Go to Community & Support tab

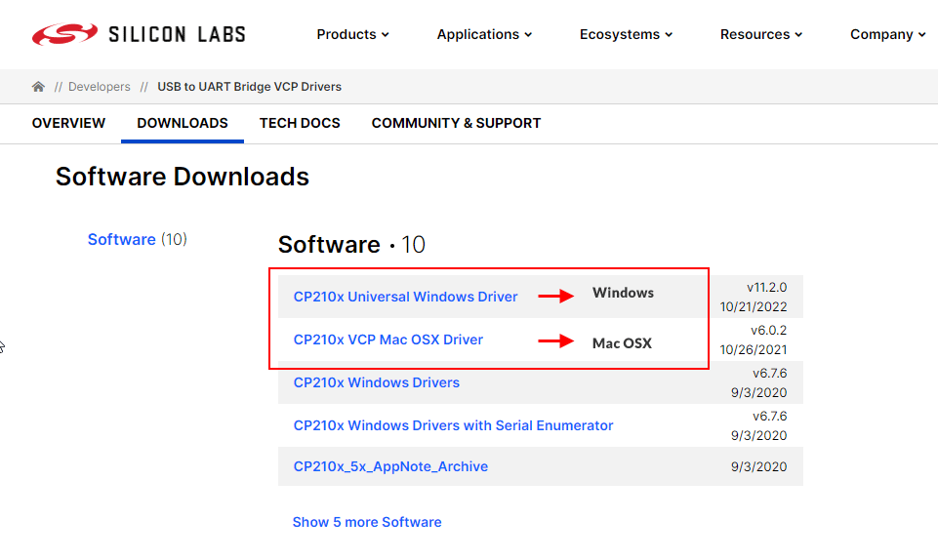tap(456, 123)
